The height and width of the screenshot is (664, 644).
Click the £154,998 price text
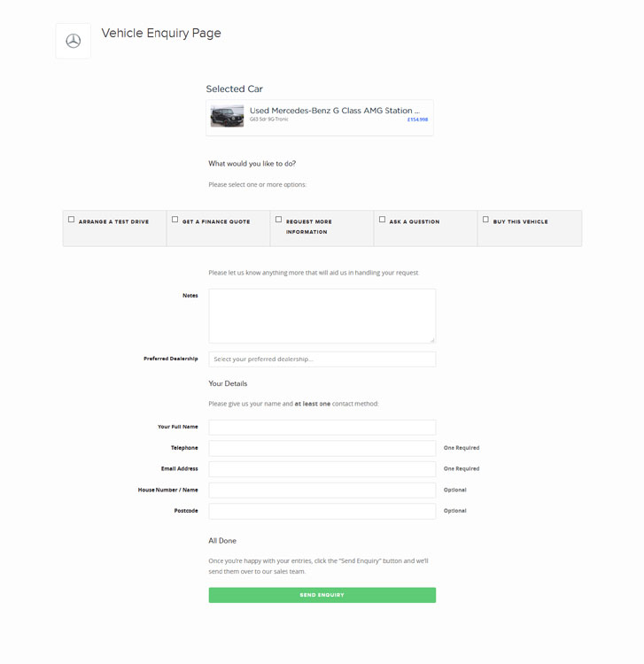417,120
